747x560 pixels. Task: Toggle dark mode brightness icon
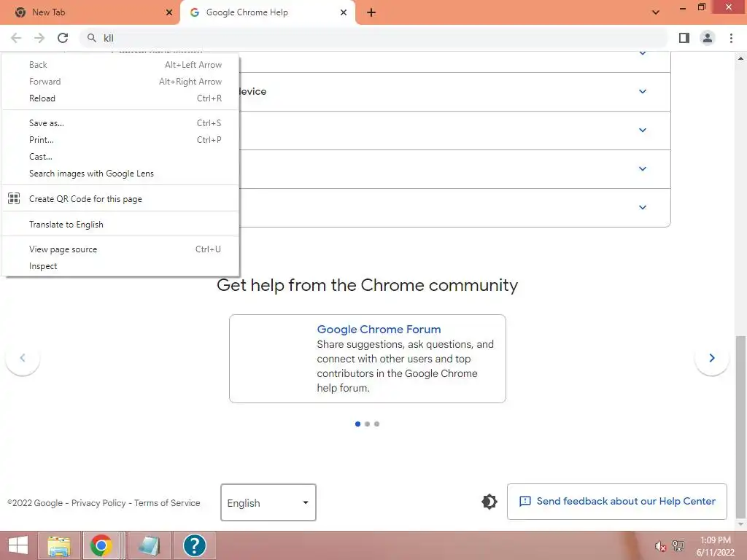[x=489, y=502]
